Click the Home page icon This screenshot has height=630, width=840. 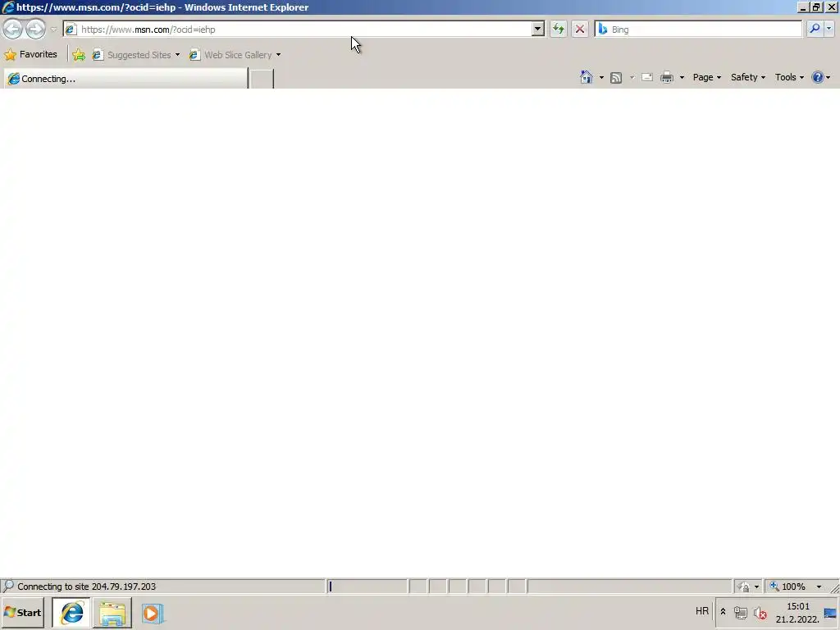587,77
